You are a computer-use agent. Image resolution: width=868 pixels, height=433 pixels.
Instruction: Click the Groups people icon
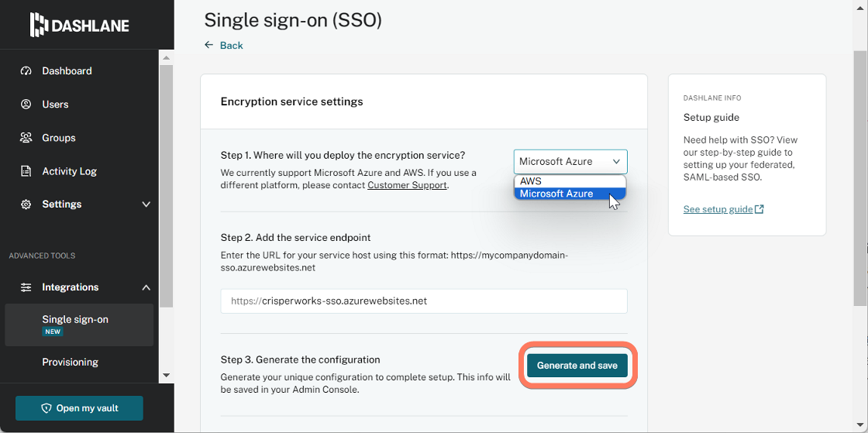point(26,138)
